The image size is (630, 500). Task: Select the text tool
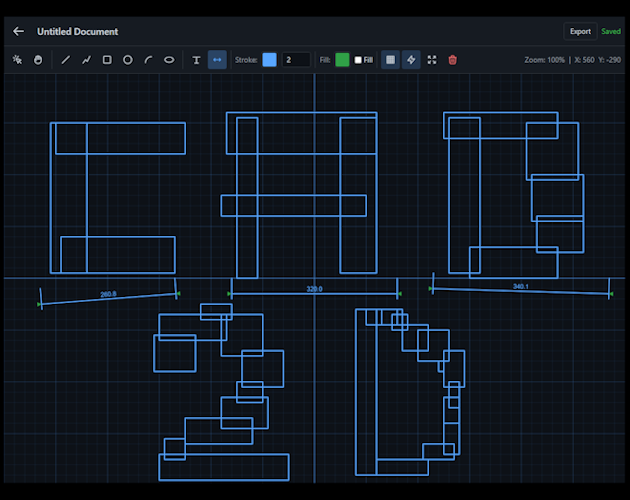click(x=196, y=60)
